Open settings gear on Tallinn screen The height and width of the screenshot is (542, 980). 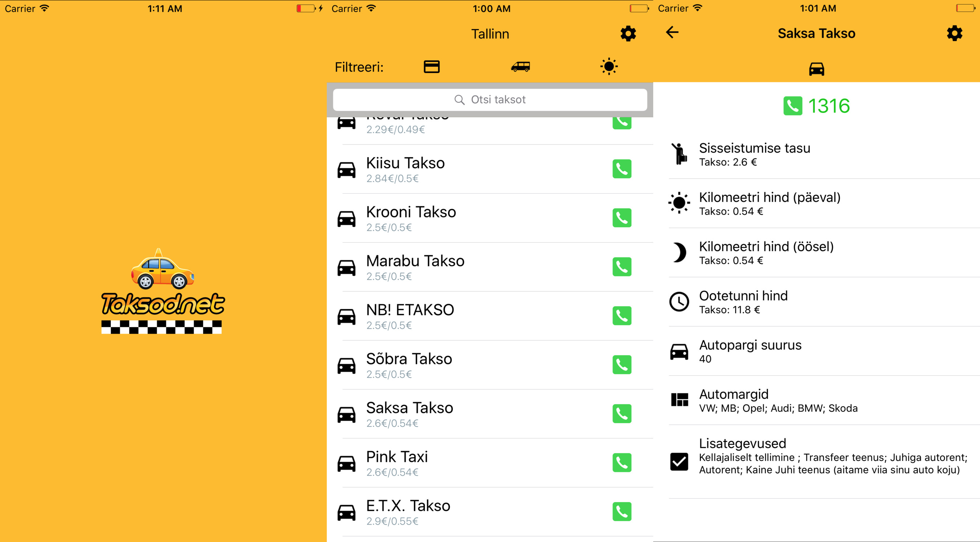pos(628,33)
